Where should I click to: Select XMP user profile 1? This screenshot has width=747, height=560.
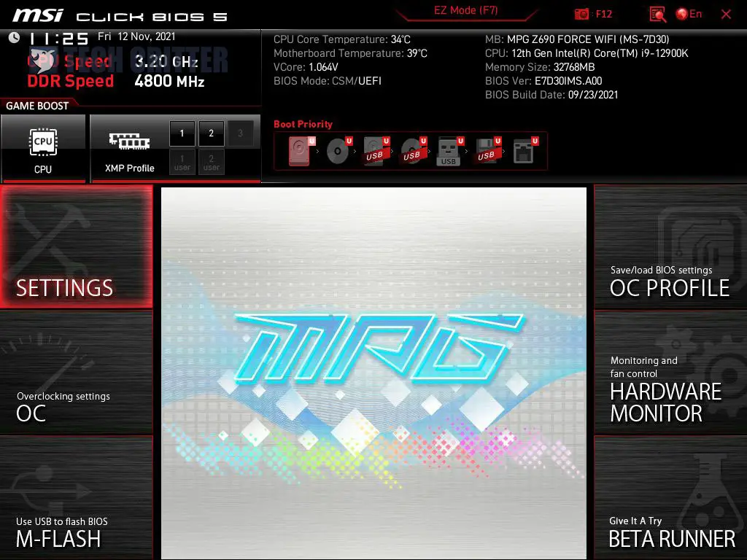[182, 163]
